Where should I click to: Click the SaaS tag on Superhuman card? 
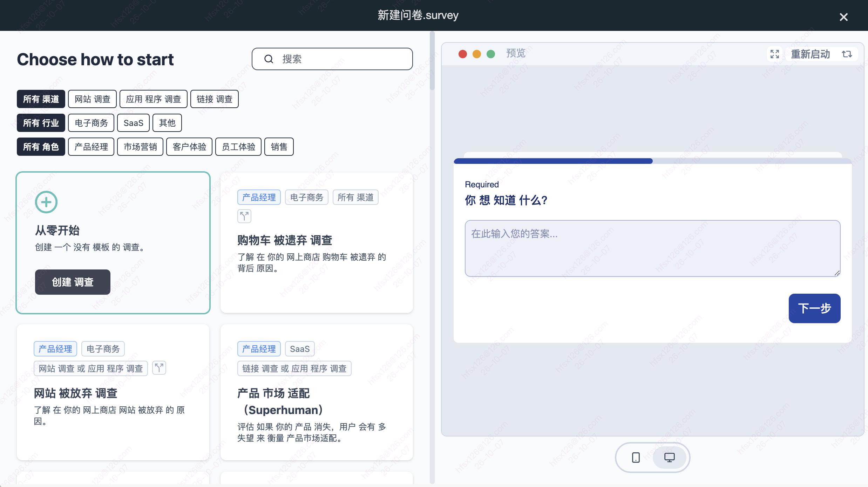click(300, 349)
